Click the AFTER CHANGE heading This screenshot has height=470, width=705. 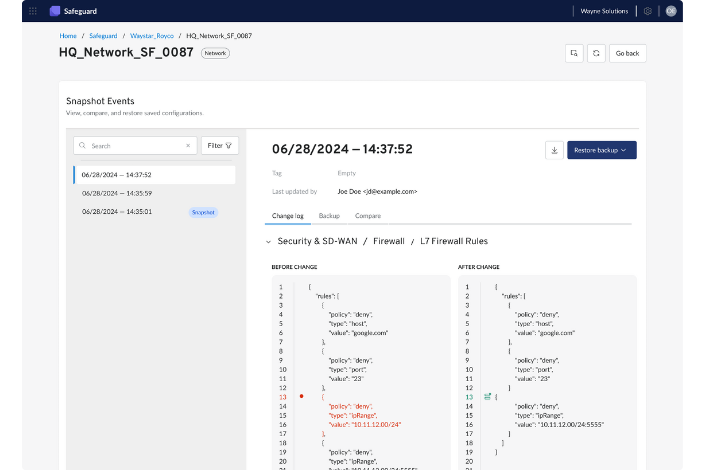pyautogui.click(x=479, y=267)
